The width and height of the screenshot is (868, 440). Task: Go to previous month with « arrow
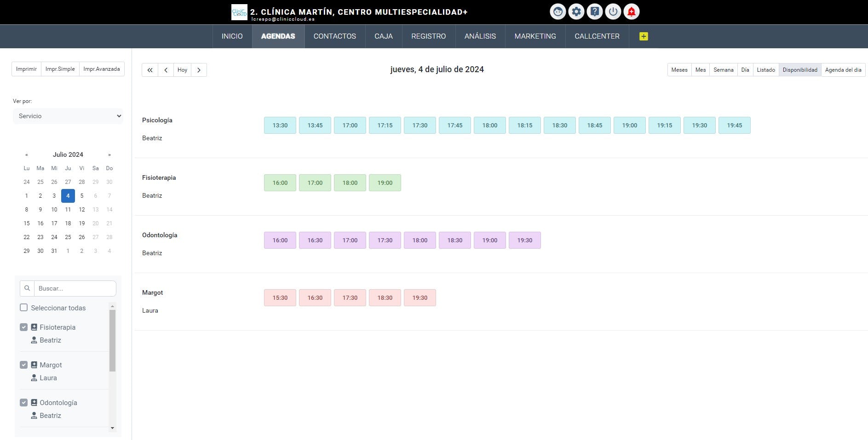[x=27, y=154]
